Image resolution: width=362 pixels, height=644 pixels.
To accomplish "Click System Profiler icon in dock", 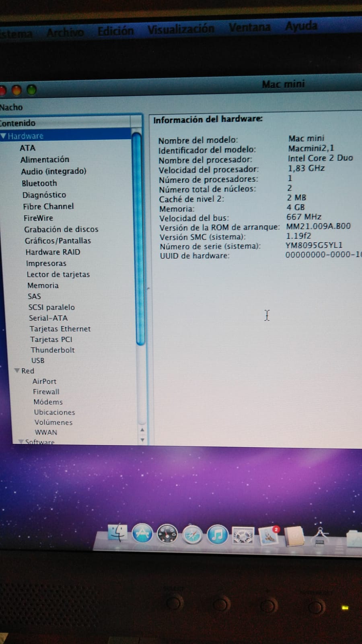I will tap(320, 537).
